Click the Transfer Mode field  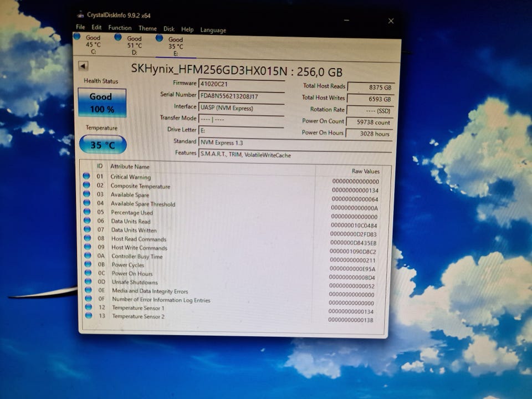[241, 120]
